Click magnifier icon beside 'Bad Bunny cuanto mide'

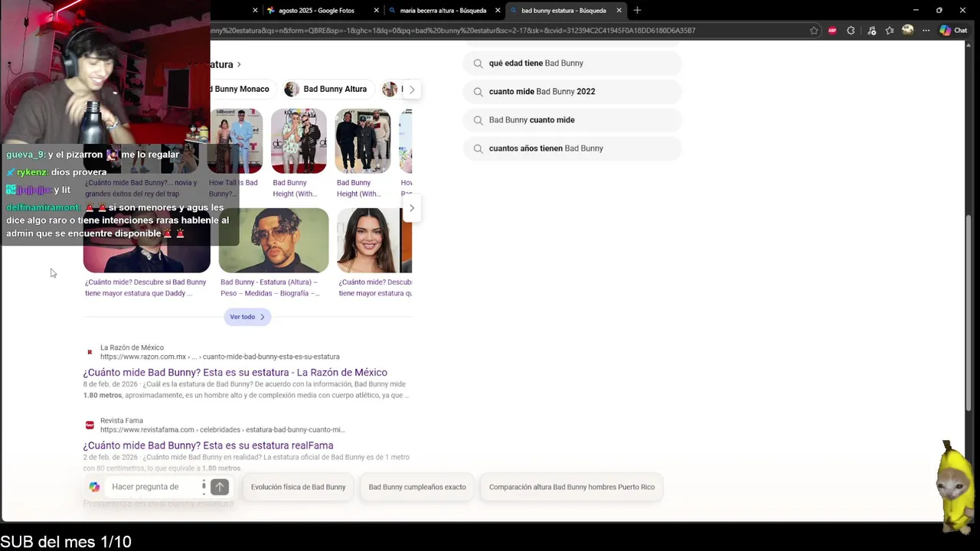coord(478,120)
